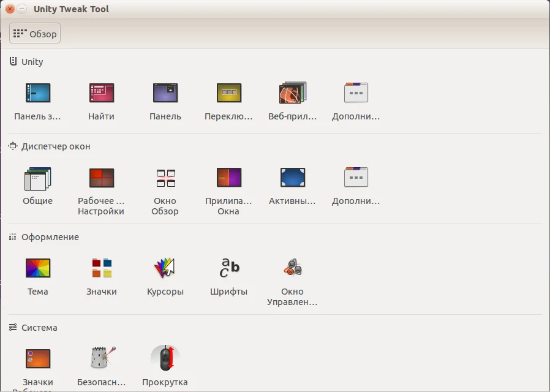The height and width of the screenshot is (392, 550).
Task: Open the Прилипа… Окна (Window Snapping) icon
Action: (x=229, y=178)
